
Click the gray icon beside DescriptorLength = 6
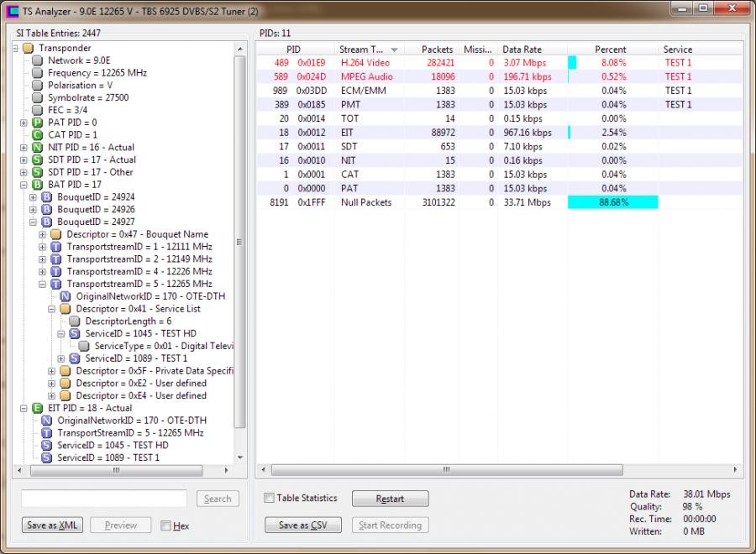click(75, 321)
